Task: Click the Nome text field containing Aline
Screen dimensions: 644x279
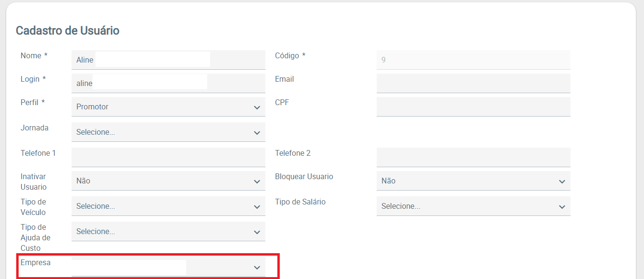Action: [168, 60]
